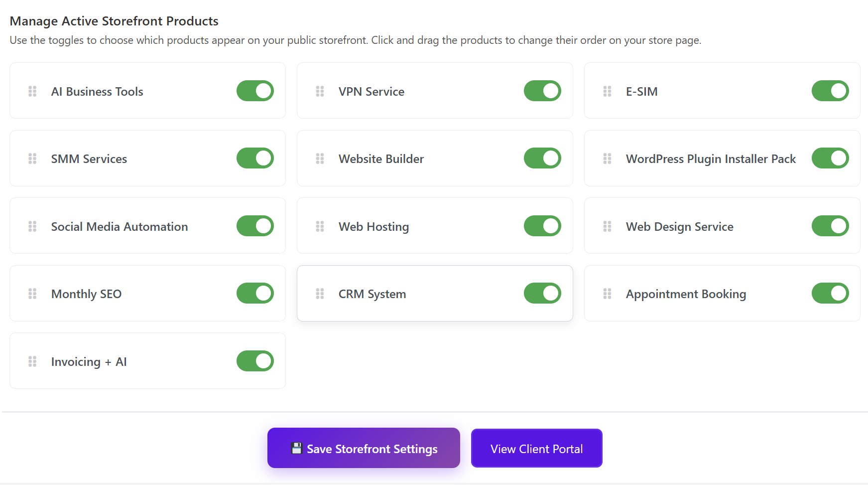
Task: Click the Web Design Service drag handle
Action: tap(607, 226)
